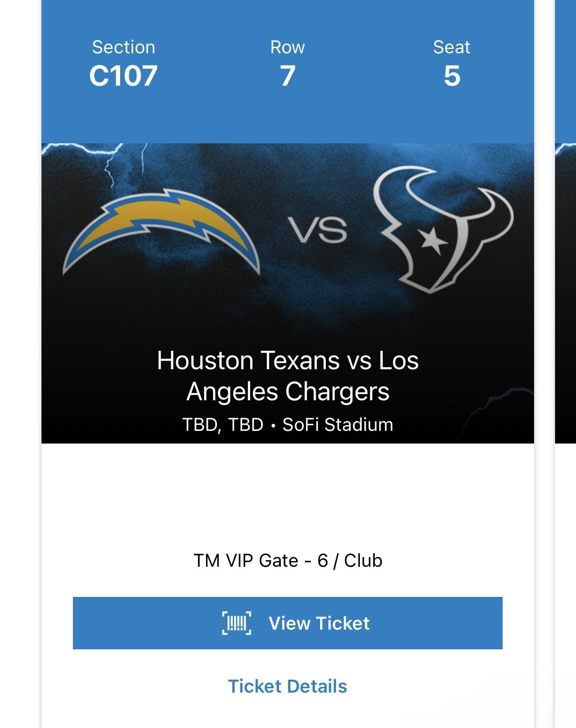Select the Houston Texans vs Los Angeles Chargers title
This screenshot has height=728, width=576.
coord(287,375)
